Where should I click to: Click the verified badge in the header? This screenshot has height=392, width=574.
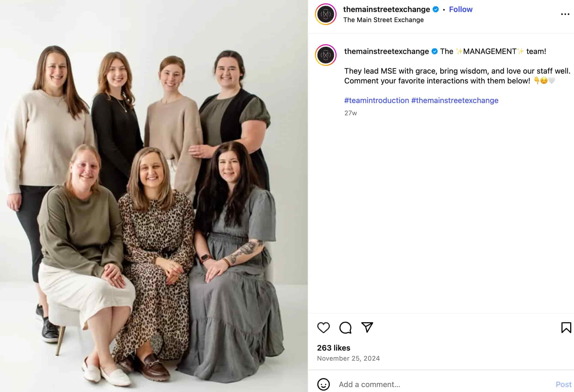pos(436,10)
